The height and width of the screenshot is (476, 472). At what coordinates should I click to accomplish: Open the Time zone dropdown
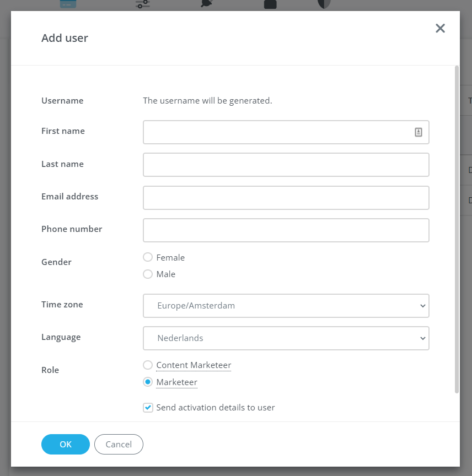(x=286, y=306)
